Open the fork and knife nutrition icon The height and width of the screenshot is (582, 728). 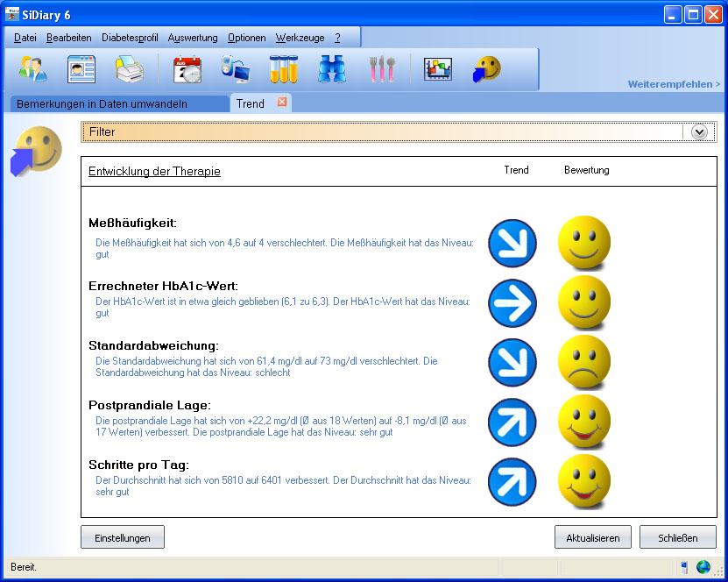pyautogui.click(x=382, y=69)
